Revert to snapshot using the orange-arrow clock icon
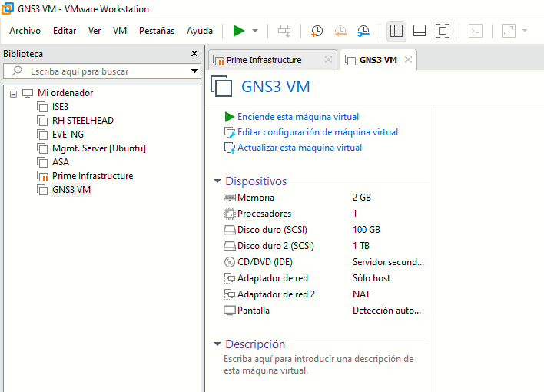The image size is (544, 392). [x=340, y=31]
